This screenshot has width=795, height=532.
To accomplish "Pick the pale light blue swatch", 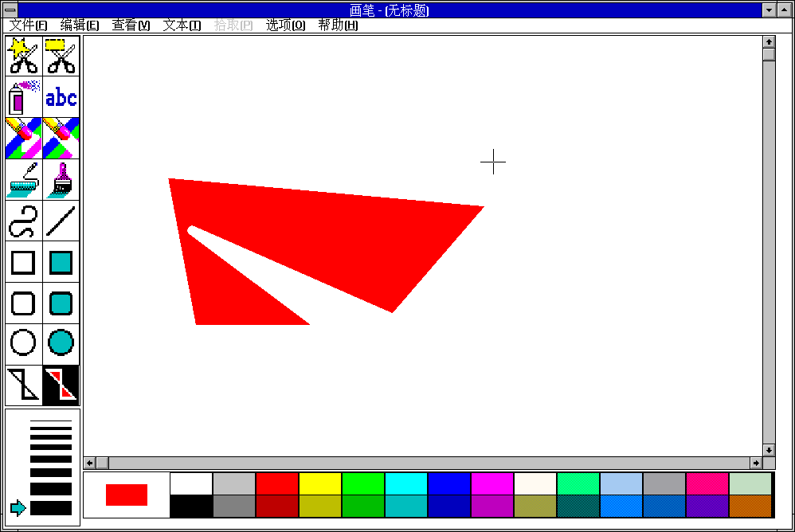I will tap(621, 483).
